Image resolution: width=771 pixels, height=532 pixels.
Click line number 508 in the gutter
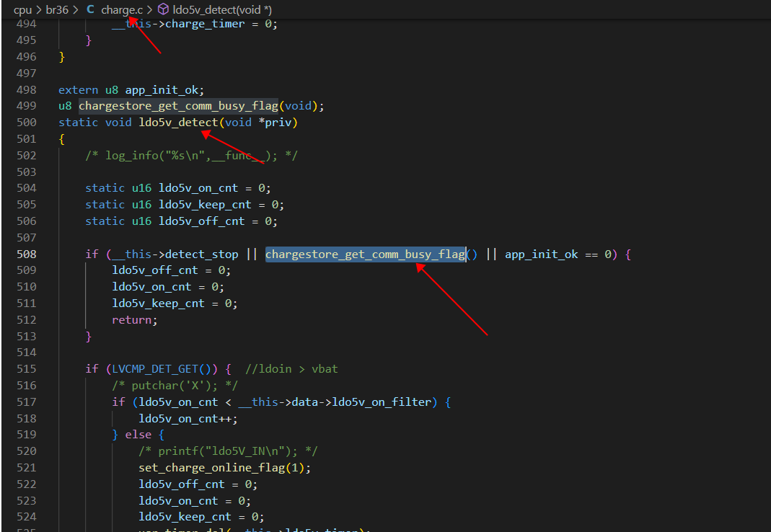pyautogui.click(x=27, y=254)
